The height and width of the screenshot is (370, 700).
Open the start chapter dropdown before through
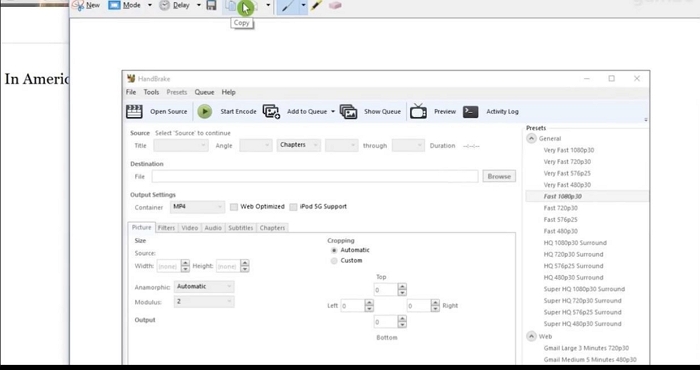pyautogui.click(x=342, y=146)
